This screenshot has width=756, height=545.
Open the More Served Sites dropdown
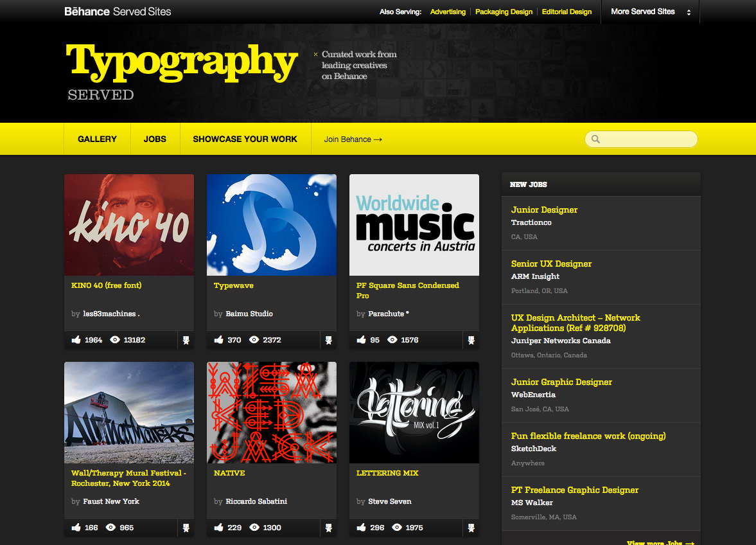[651, 12]
